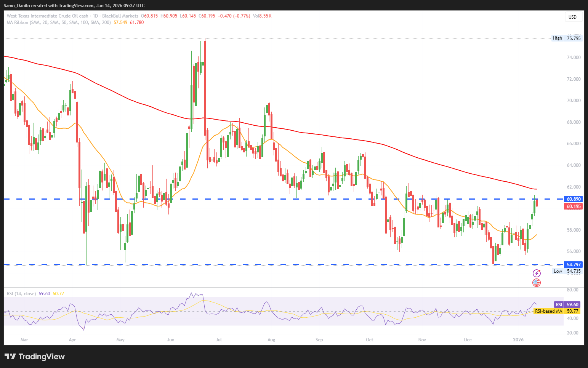Select the RSI (14, close) indicator legend
The height and width of the screenshot is (368, 588).
(21, 294)
